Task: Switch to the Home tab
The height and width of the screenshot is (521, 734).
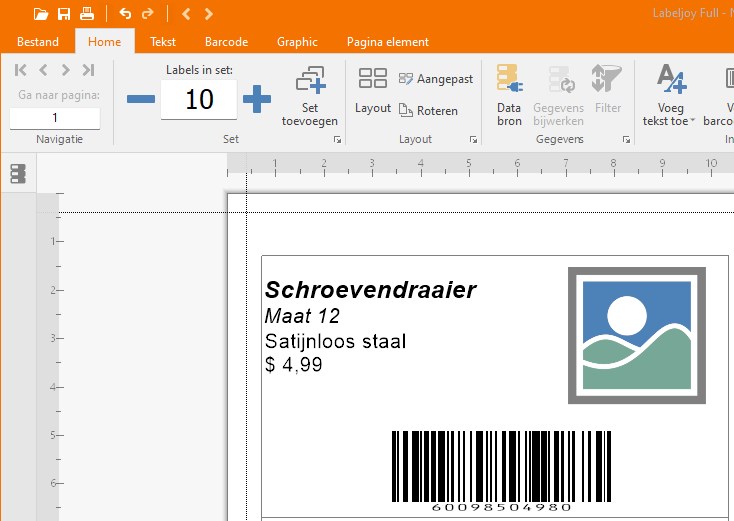Action: click(104, 42)
